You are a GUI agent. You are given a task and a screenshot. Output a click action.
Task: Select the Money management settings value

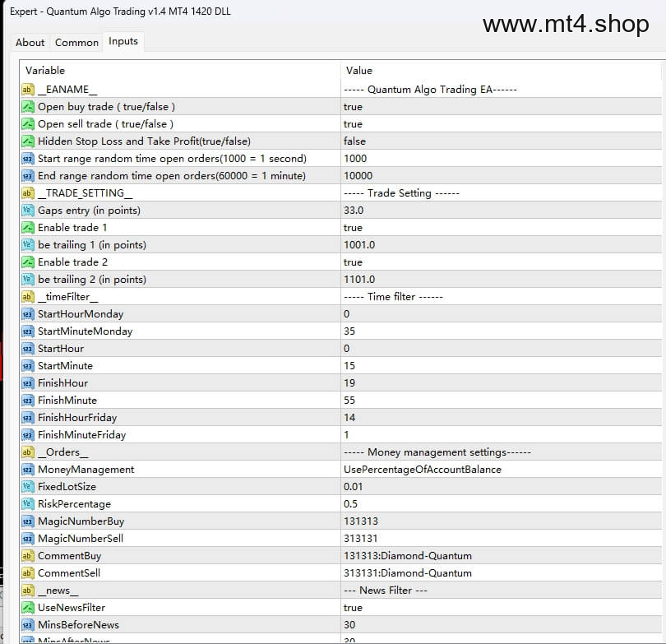click(437, 452)
